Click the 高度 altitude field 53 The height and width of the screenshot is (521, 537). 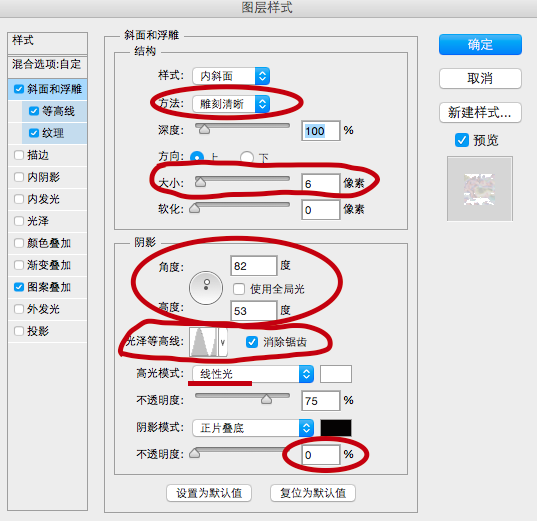(253, 311)
